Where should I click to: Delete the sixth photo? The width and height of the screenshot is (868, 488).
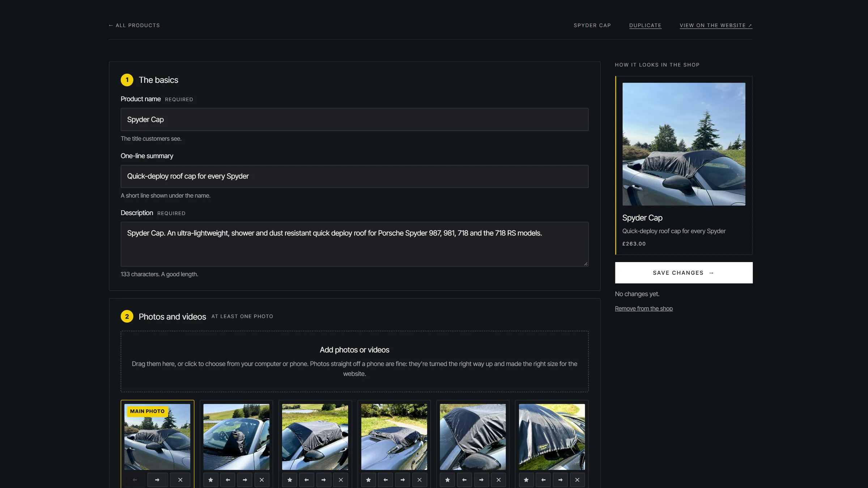577,480
